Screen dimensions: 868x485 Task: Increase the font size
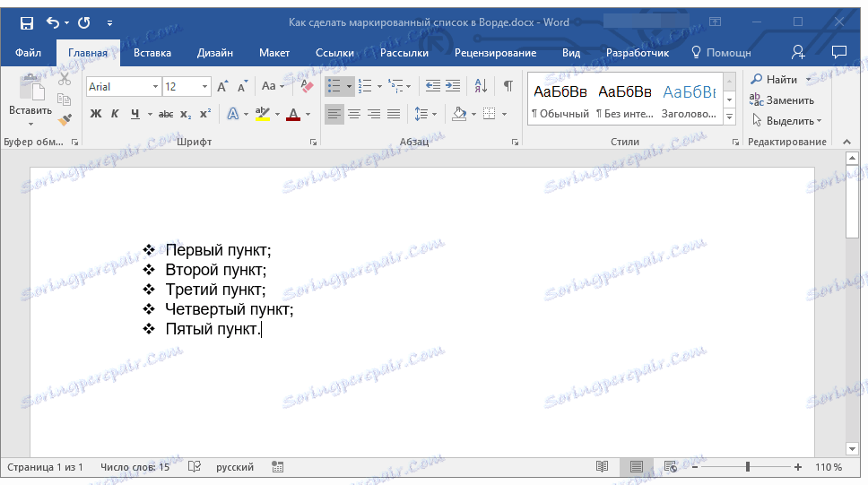(x=222, y=86)
